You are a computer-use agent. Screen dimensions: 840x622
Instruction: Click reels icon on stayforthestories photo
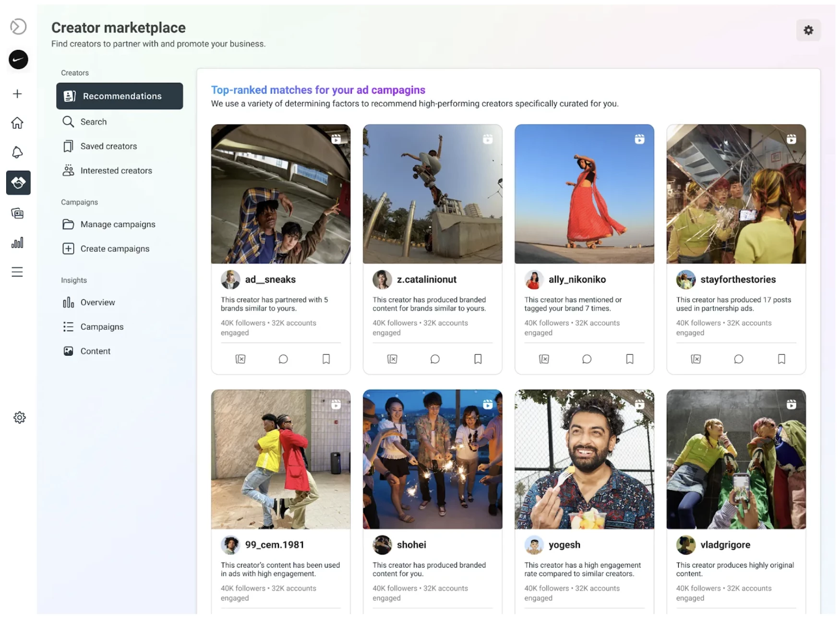coord(791,139)
